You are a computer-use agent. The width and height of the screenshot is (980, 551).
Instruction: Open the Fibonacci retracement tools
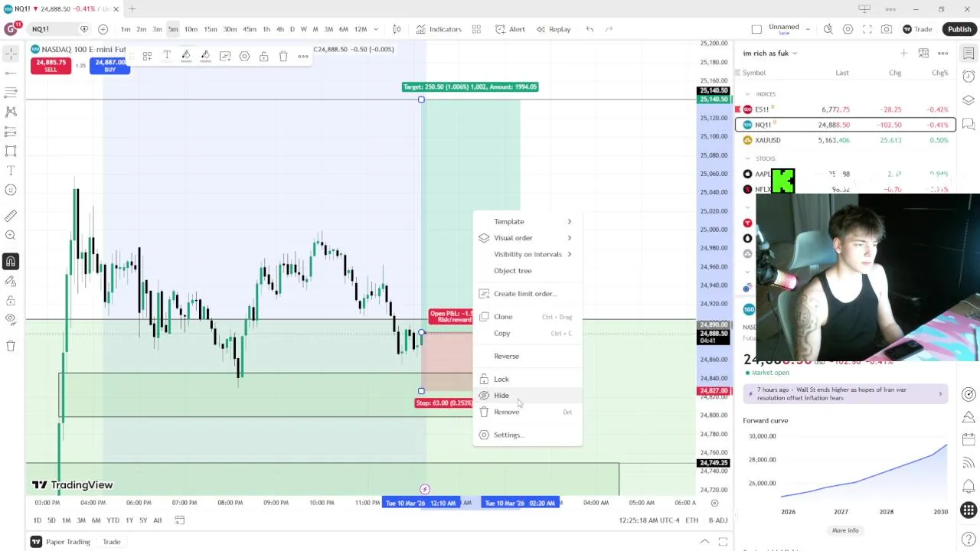point(11,93)
